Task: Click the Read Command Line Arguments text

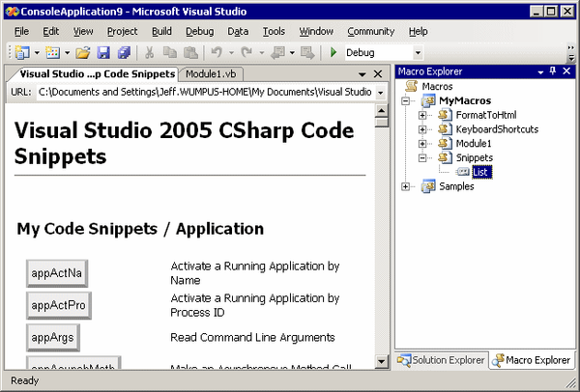Action: [x=252, y=337]
